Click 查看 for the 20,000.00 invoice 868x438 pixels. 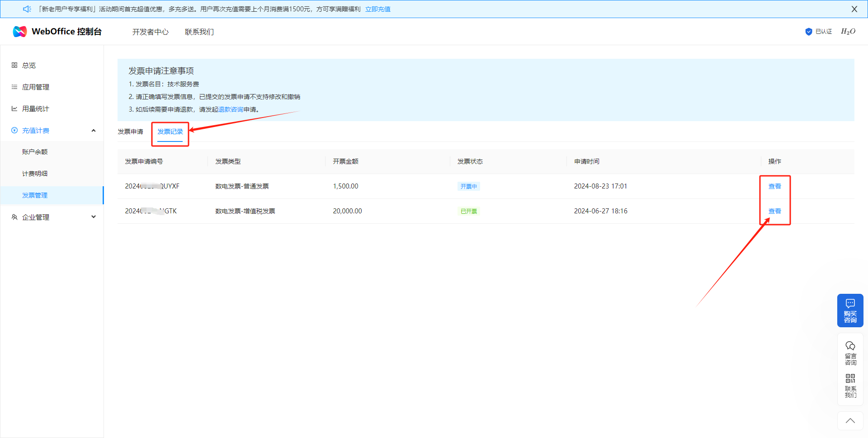coord(775,211)
